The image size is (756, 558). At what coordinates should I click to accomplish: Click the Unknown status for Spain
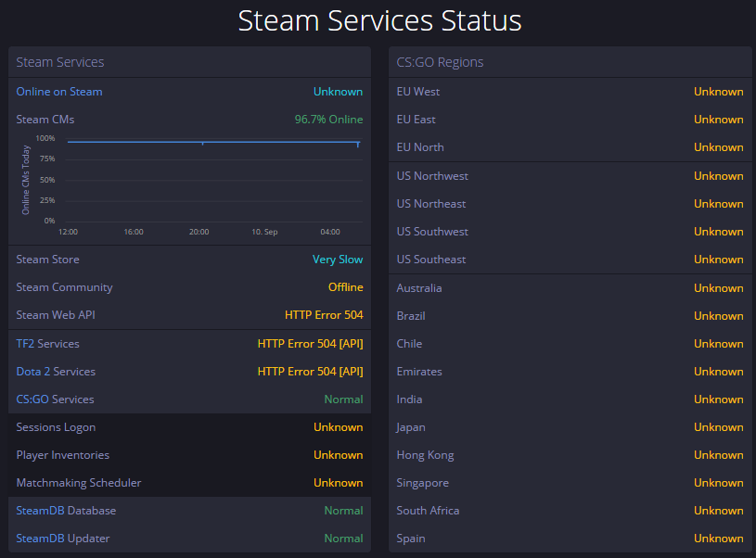point(718,539)
